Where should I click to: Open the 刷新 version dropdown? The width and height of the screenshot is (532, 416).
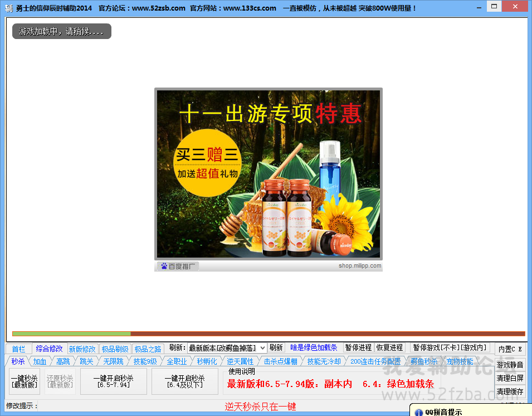pos(227,348)
